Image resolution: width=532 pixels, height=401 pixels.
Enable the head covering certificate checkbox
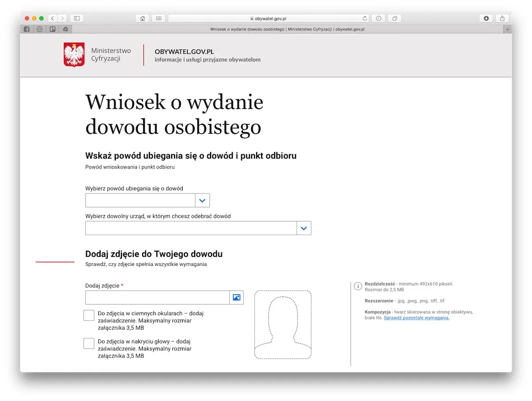click(x=89, y=343)
